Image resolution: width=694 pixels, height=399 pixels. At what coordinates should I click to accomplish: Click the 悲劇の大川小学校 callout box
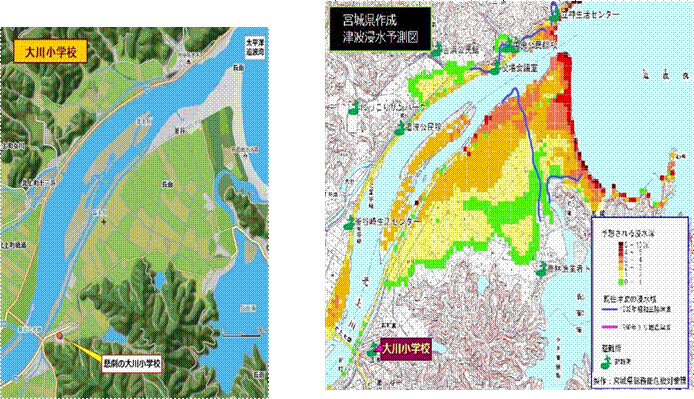tap(131, 364)
